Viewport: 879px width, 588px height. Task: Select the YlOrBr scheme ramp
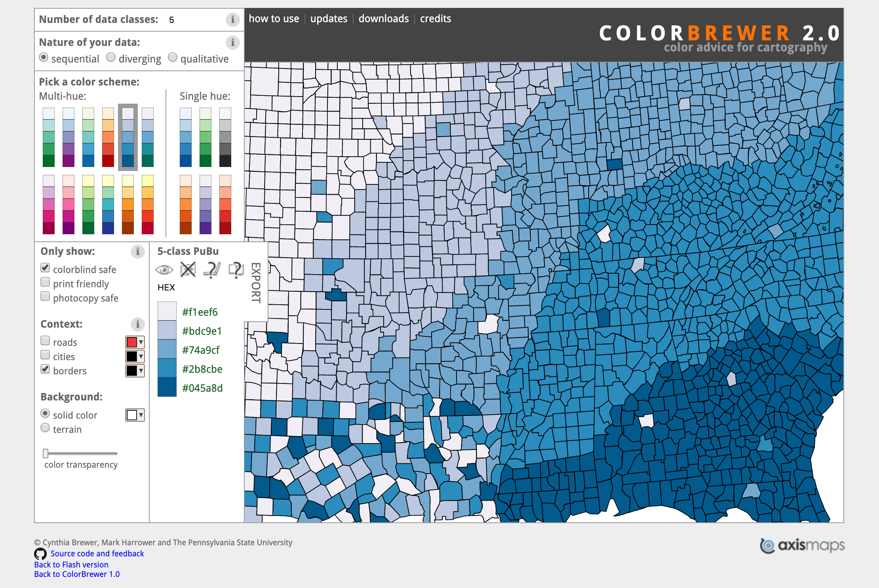point(128,205)
